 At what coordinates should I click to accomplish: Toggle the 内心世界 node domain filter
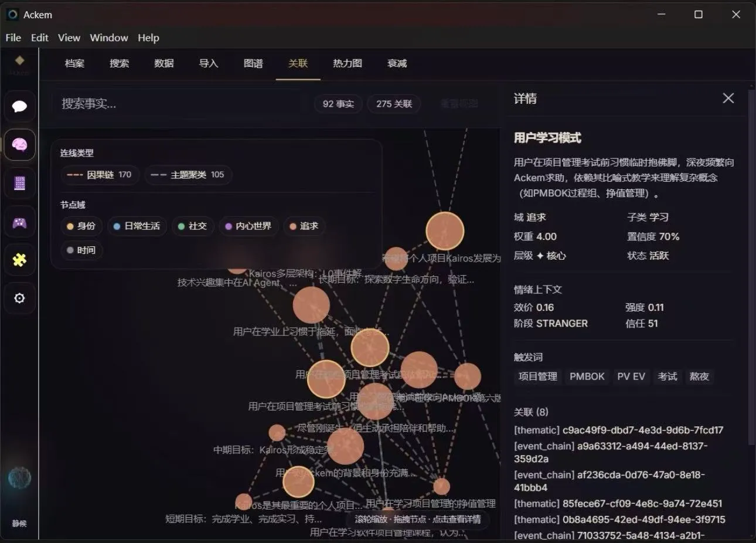click(x=248, y=226)
